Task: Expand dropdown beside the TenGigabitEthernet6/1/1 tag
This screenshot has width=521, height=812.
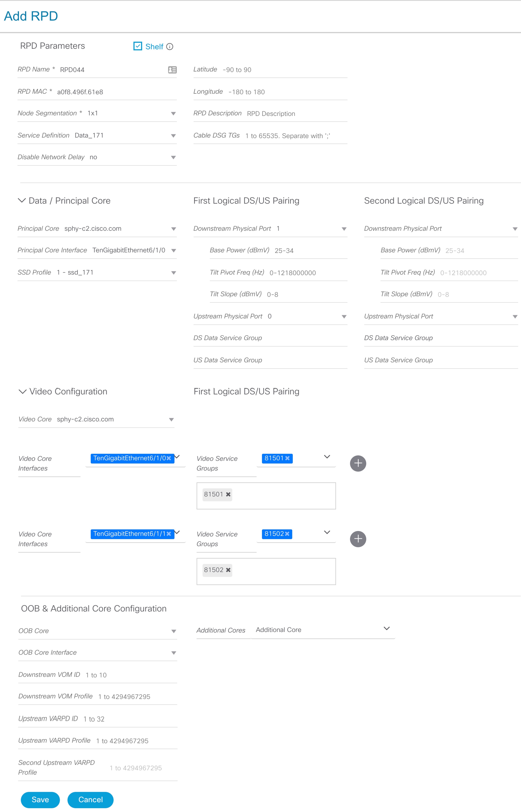Action: tap(177, 532)
